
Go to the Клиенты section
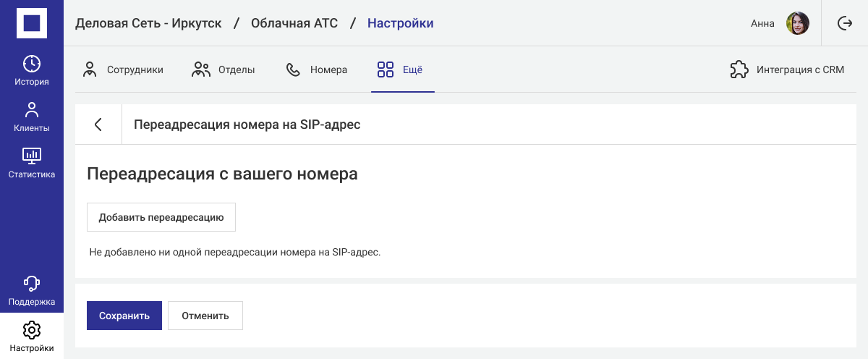pyautogui.click(x=32, y=117)
